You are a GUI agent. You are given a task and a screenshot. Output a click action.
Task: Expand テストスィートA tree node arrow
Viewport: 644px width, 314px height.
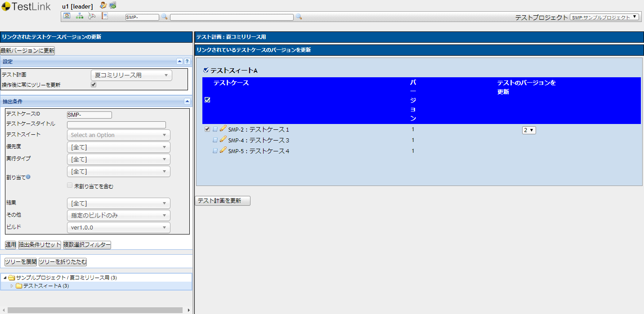point(12,286)
